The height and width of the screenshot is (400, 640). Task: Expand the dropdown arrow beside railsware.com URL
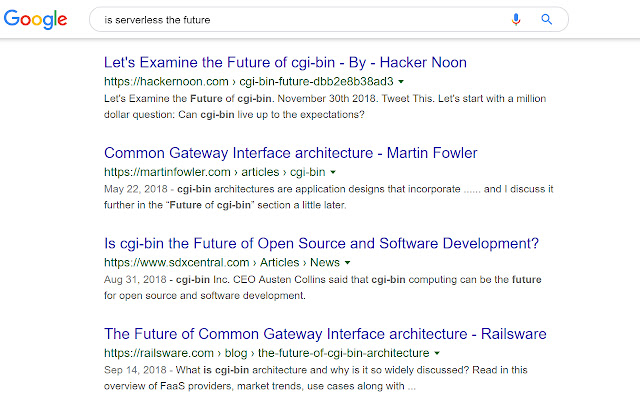437,353
